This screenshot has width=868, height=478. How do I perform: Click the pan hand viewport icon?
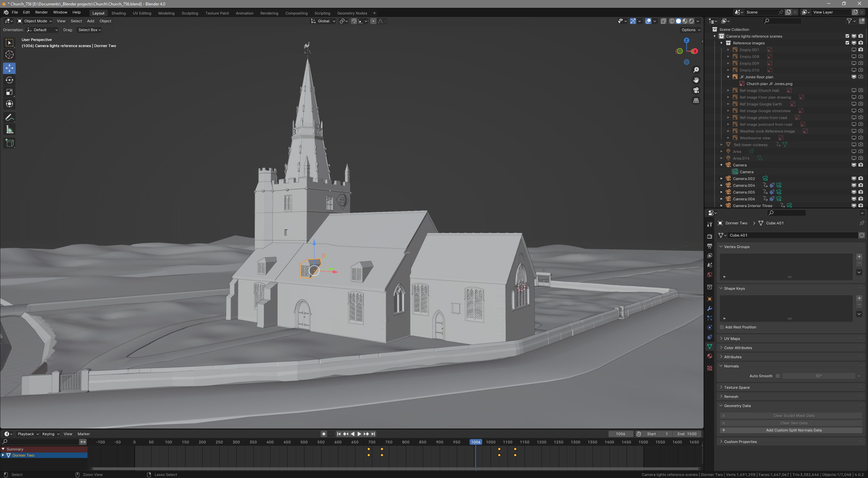tap(696, 80)
